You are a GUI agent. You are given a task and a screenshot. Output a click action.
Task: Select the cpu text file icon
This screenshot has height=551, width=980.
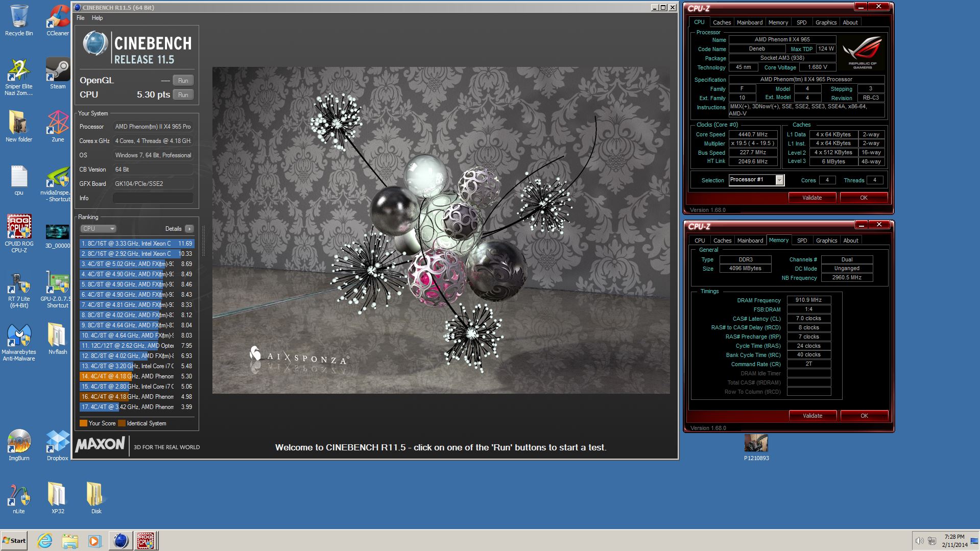(19, 180)
